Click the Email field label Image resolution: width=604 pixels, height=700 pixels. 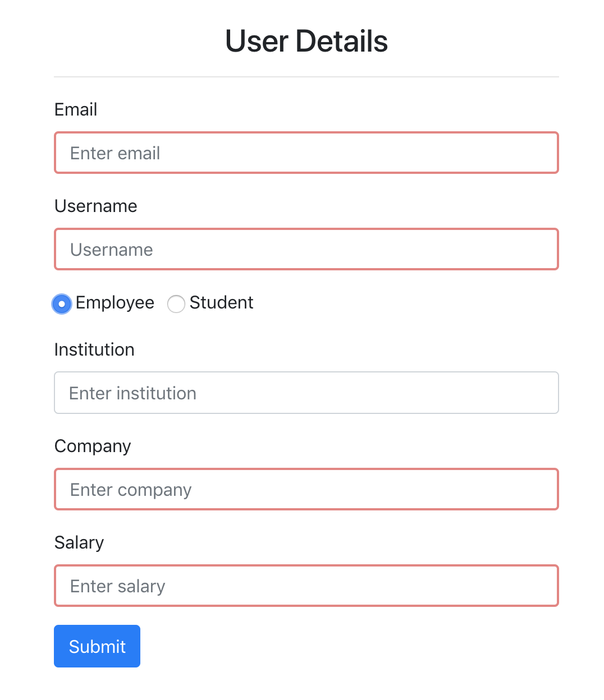pos(76,110)
